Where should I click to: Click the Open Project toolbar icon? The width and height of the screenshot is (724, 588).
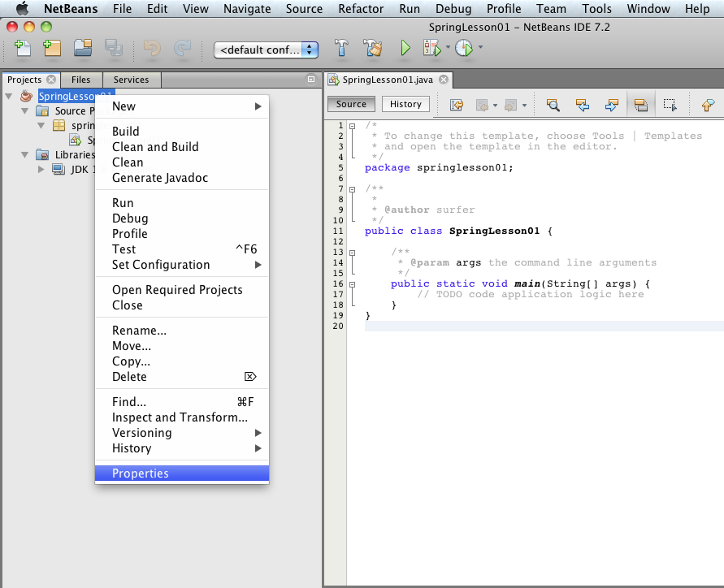point(83,48)
